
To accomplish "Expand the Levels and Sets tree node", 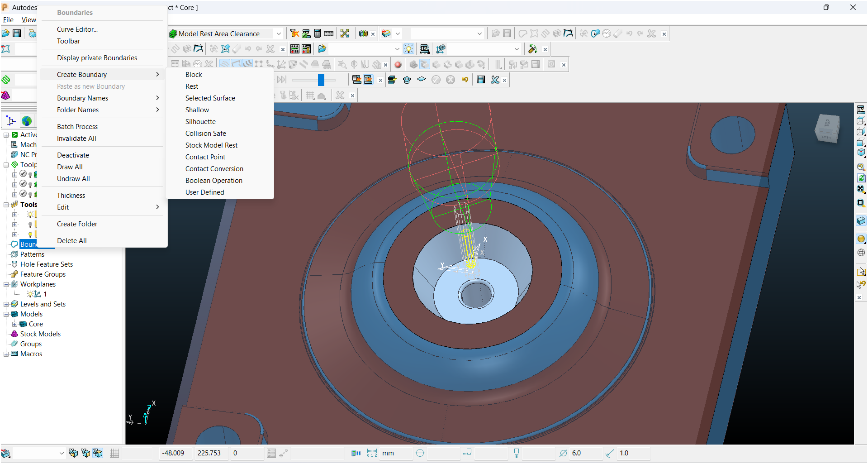I will tap(6, 304).
